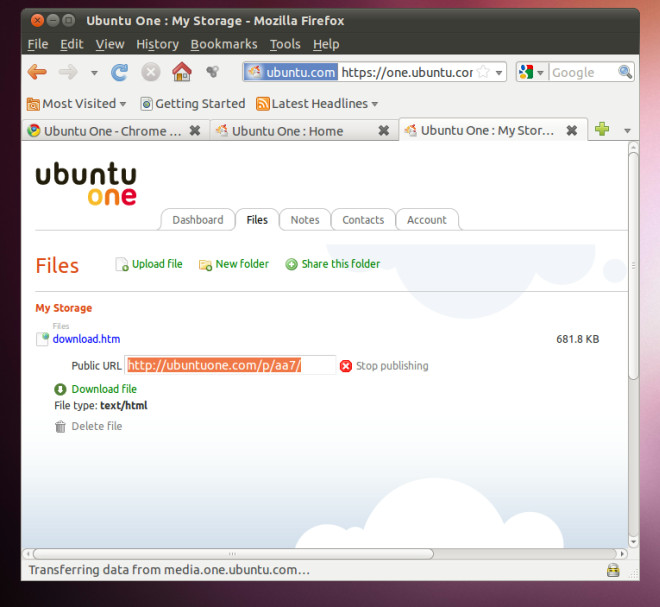Open the Tools menu
660x607 pixels.
pyautogui.click(x=285, y=44)
